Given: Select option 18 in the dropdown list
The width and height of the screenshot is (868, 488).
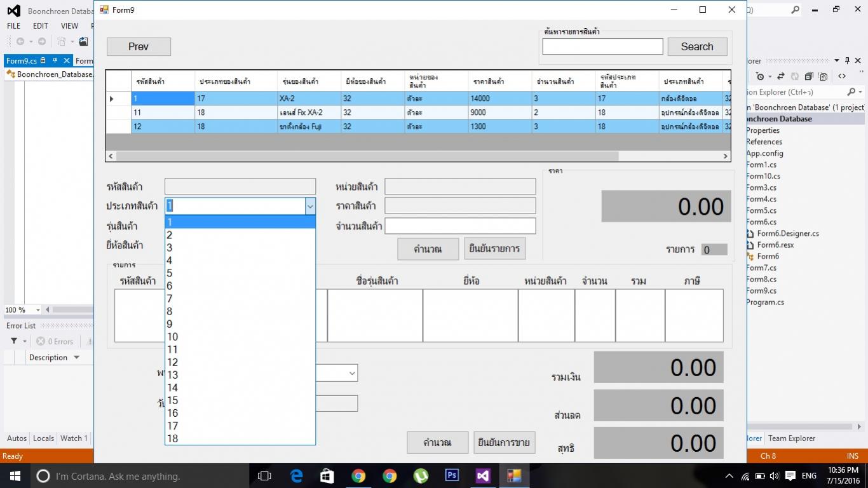Looking at the screenshot, I should click(240, 438).
